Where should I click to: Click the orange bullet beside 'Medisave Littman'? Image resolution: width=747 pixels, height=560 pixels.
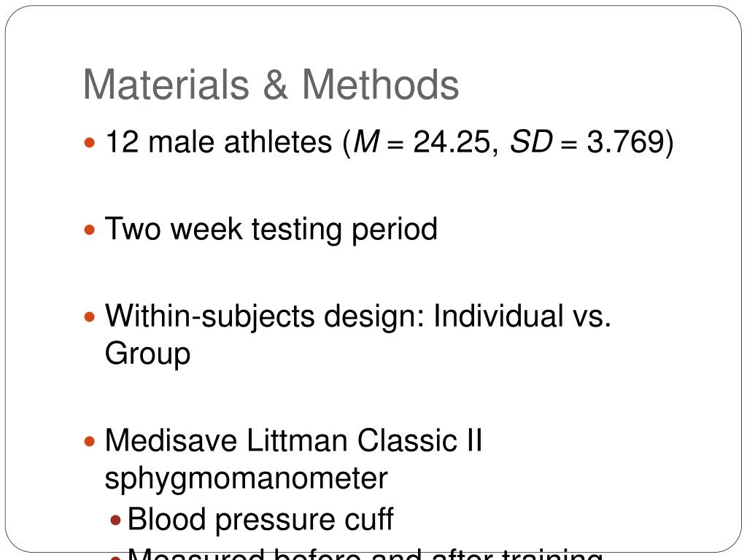[90, 441]
